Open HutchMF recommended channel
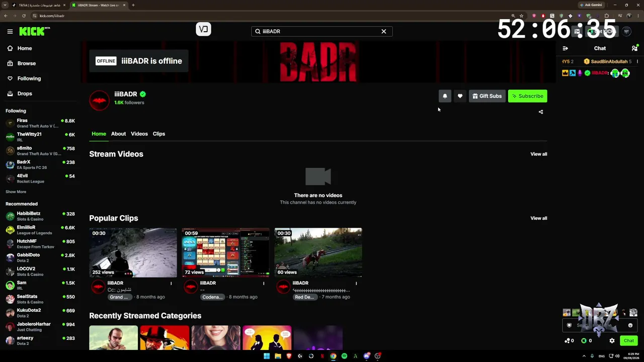644x362 pixels. pos(40,244)
